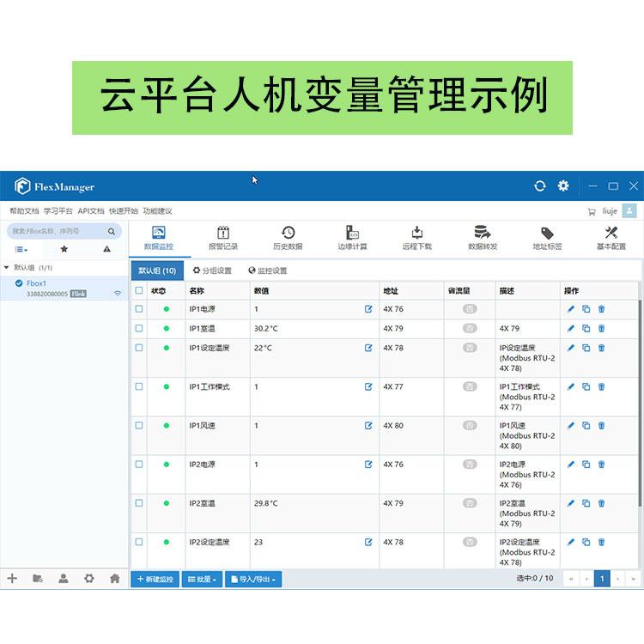Go to 边缘计算 edge computing

(x=352, y=238)
